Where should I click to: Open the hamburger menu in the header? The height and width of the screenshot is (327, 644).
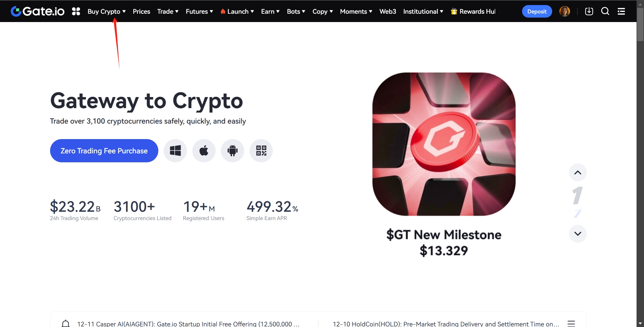pos(621,11)
